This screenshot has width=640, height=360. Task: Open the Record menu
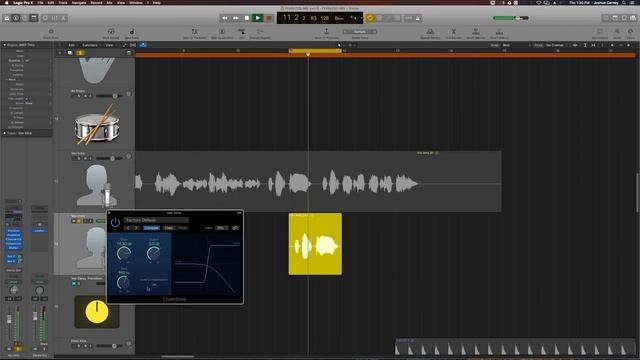tap(96, 2)
